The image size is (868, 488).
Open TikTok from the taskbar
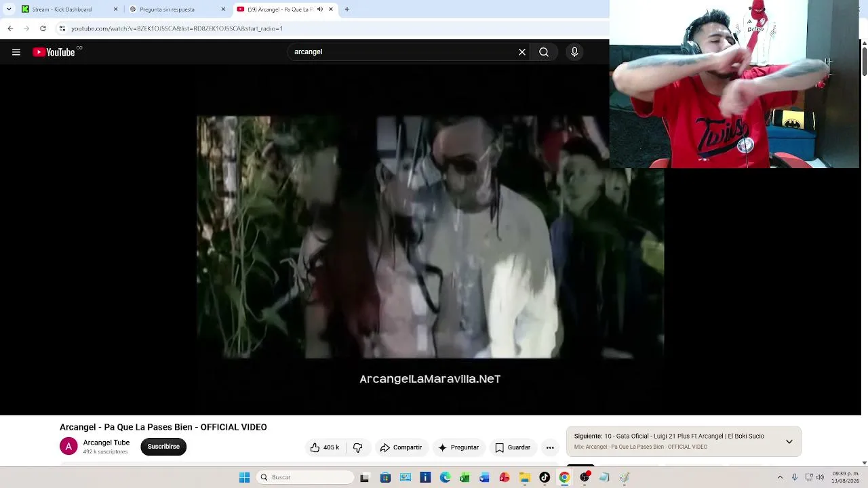point(545,478)
